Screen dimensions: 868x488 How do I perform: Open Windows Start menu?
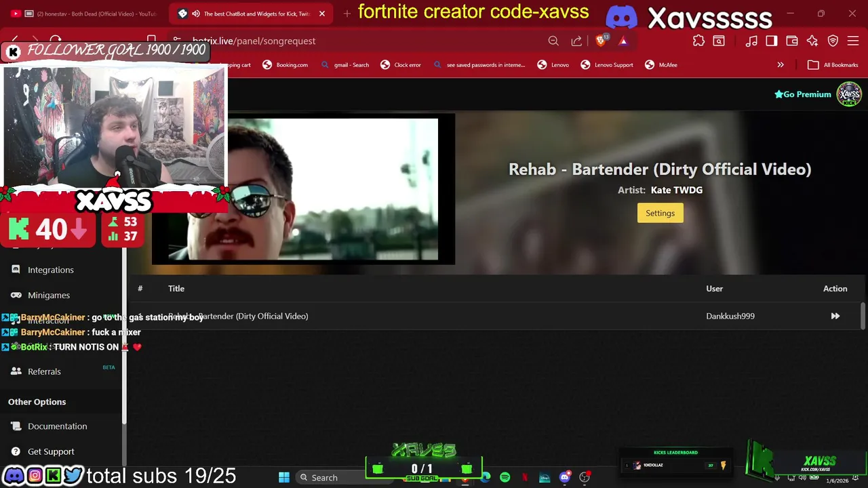pyautogui.click(x=284, y=477)
